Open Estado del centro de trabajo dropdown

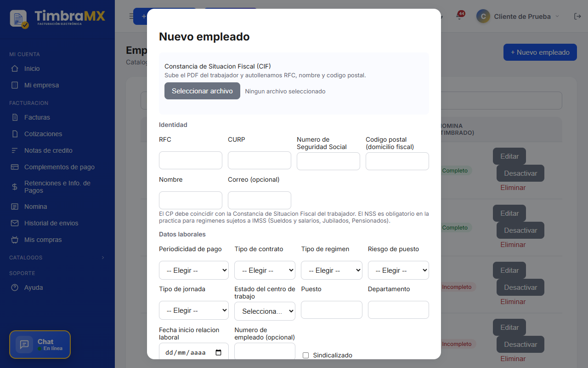pyautogui.click(x=265, y=311)
